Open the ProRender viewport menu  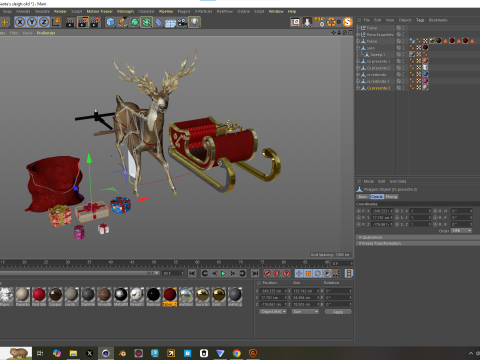click(x=46, y=33)
